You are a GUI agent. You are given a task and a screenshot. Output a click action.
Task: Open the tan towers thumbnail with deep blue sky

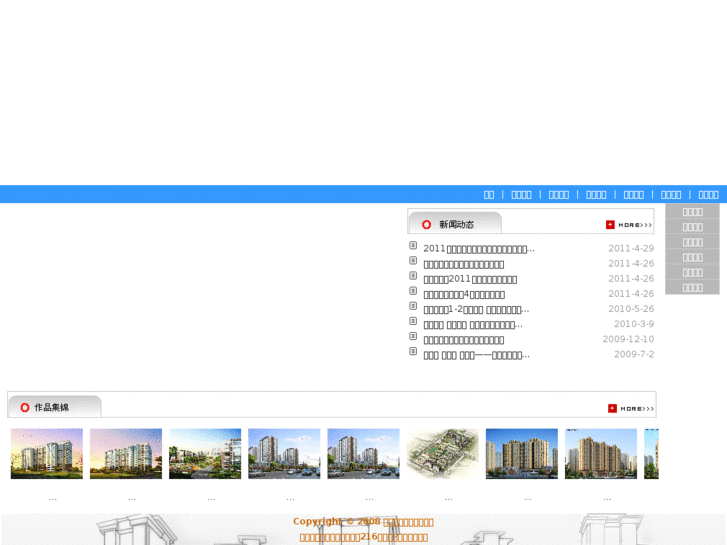coord(522,454)
